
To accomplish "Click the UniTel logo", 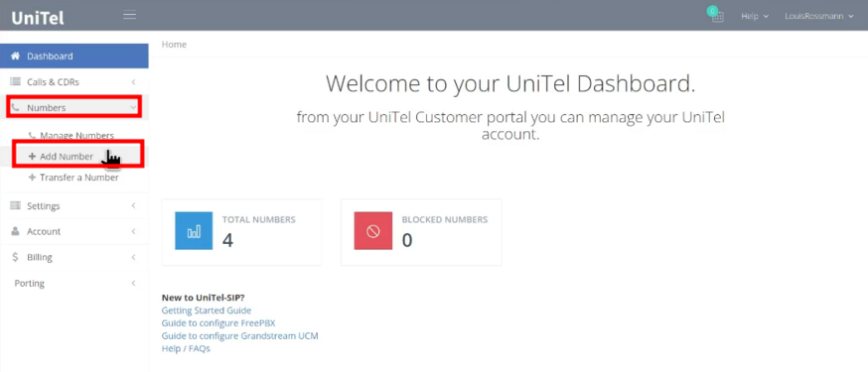I will point(38,18).
